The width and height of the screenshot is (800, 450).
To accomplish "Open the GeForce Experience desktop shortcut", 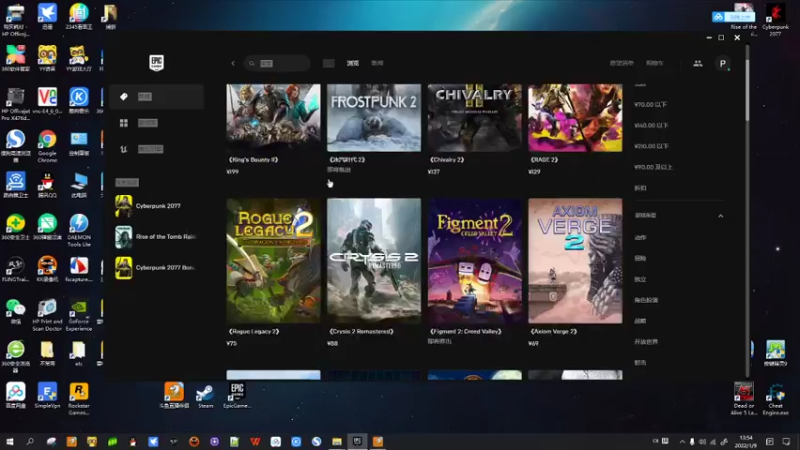I will (x=79, y=315).
